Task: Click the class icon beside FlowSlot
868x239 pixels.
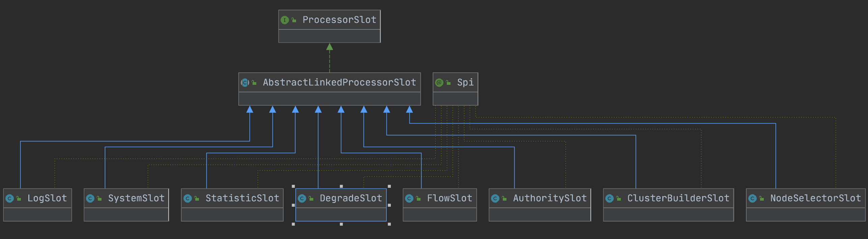Action: [409, 199]
